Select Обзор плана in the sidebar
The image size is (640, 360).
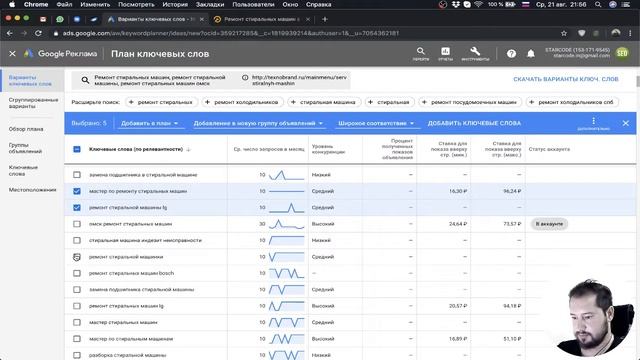(x=26, y=129)
